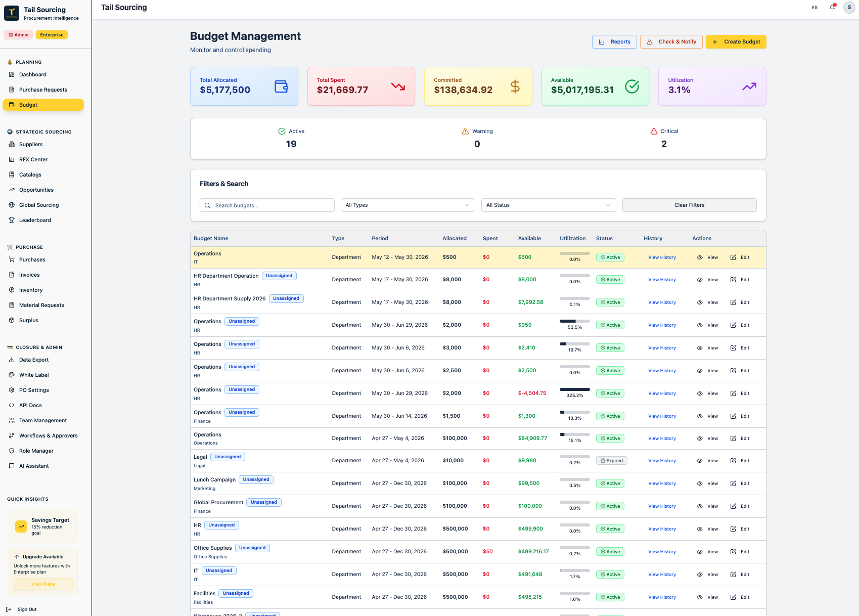Click the Sign Out arrow icon
This screenshot has width=859, height=616.
(x=9, y=609)
